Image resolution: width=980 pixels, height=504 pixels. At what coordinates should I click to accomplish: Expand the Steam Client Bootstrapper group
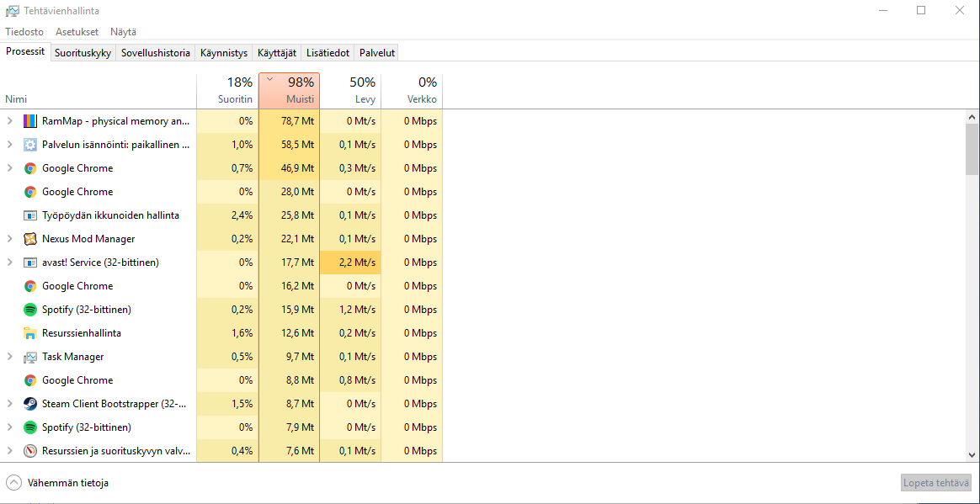coord(9,403)
